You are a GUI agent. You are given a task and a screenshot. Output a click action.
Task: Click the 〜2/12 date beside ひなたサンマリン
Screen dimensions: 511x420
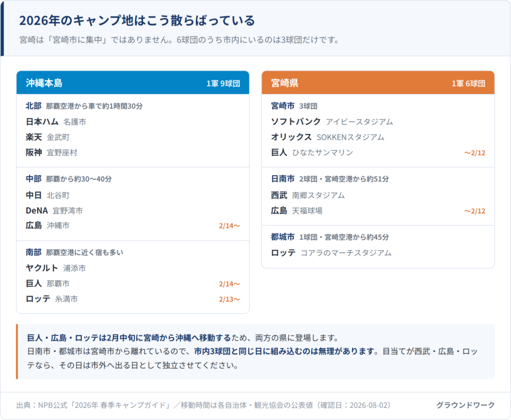pyautogui.click(x=475, y=153)
